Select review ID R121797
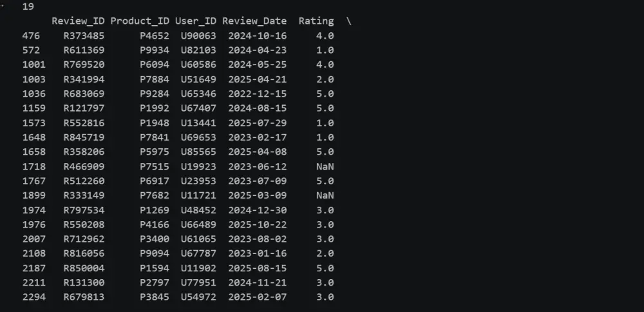The height and width of the screenshot is (312, 644). 84,108
